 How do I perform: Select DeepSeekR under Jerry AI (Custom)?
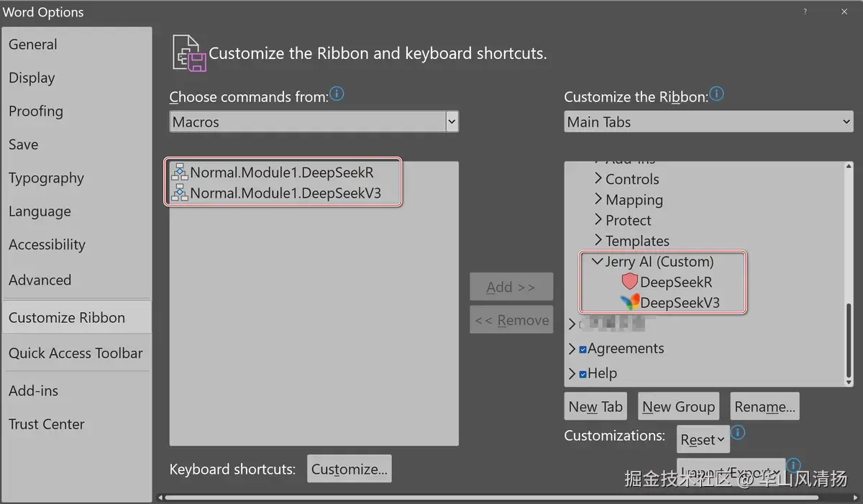pos(676,282)
